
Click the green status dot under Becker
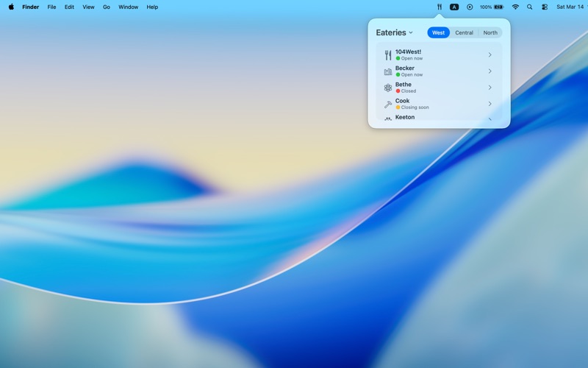click(x=398, y=74)
